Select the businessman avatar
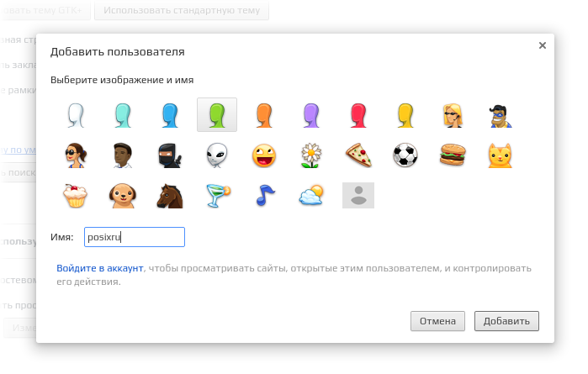Viewport: 588px width, 374px height. (123, 155)
